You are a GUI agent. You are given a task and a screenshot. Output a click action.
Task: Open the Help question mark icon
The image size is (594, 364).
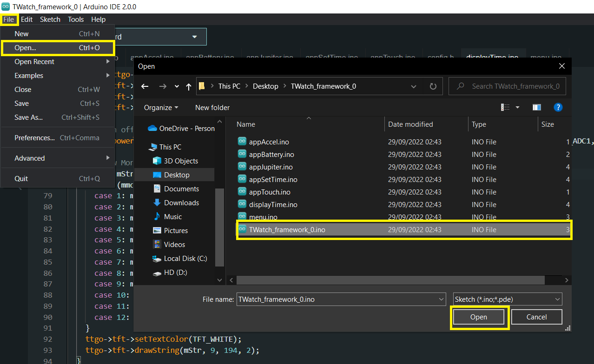558,107
